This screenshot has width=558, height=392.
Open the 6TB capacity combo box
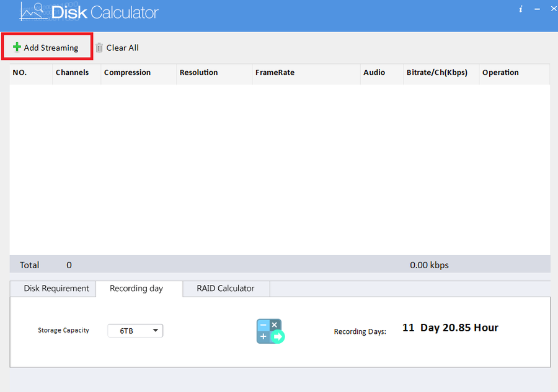point(135,331)
